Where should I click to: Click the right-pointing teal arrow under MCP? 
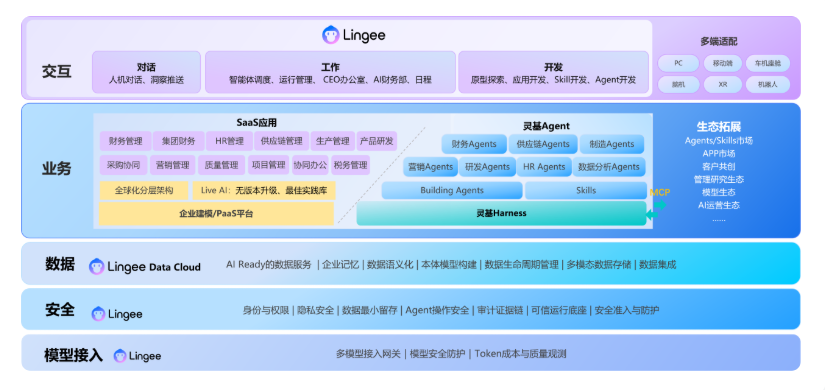click(x=660, y=204)
